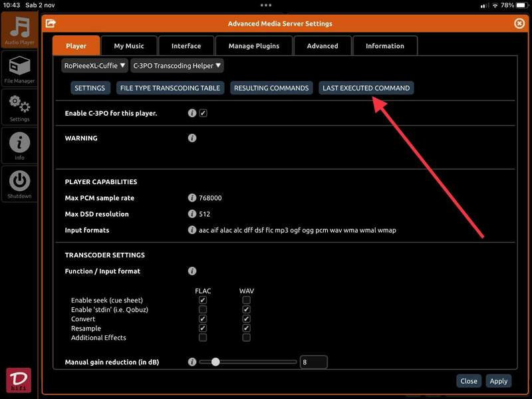This screenshot has height=399, width=532.
Task: Click the info icon beside Function / Input format
Action: click(192, 271)
